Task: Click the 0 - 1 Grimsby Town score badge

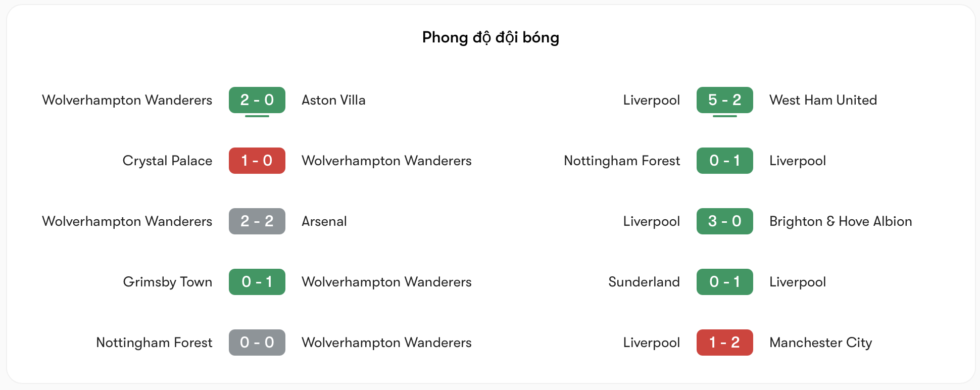Action: coord(257,282)
